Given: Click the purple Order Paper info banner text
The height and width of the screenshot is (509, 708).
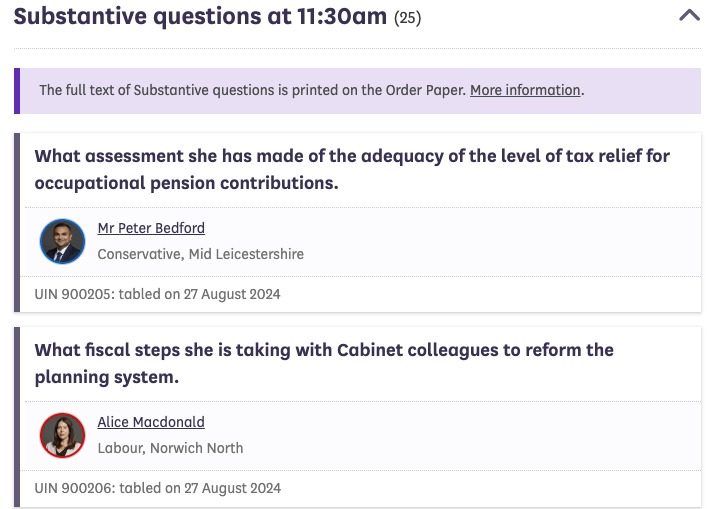Looking at the screenshot, I should 252,90.
